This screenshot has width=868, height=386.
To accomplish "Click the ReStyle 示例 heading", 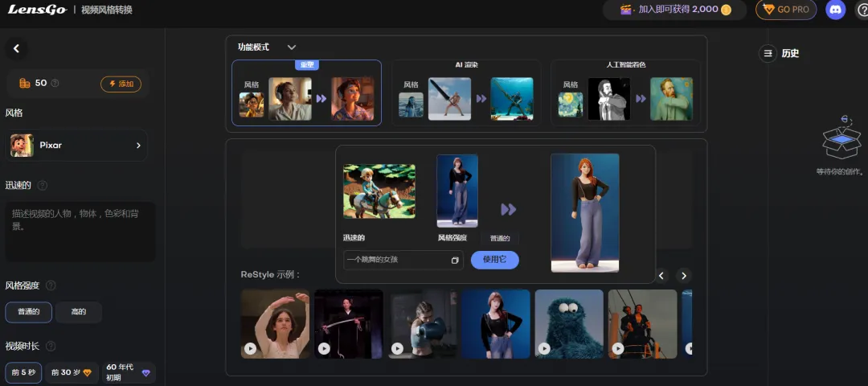I will tap(271, 275).
